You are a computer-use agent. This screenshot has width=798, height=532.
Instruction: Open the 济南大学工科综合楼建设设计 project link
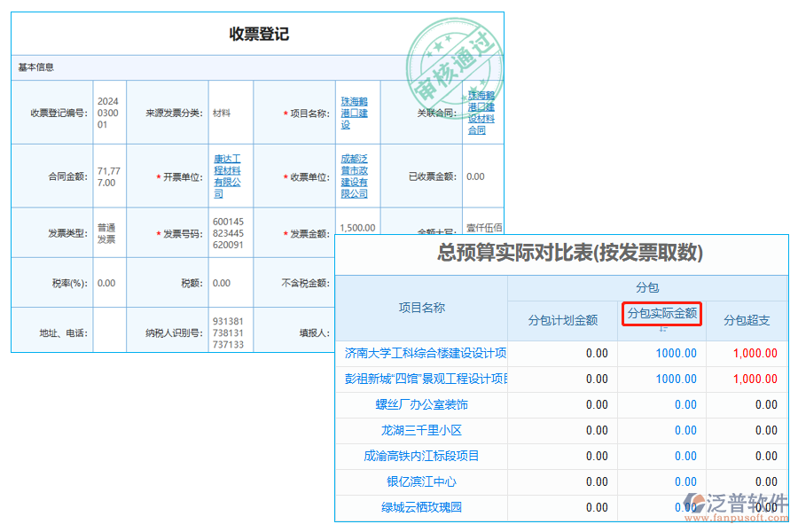click(423, 353)
